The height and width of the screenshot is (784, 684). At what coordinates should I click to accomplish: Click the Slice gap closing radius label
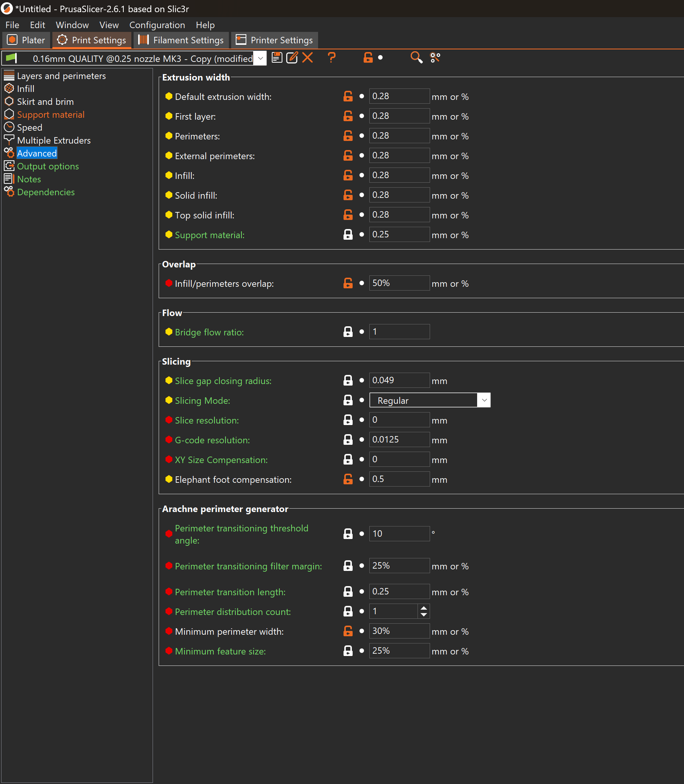tap(223, 381)
